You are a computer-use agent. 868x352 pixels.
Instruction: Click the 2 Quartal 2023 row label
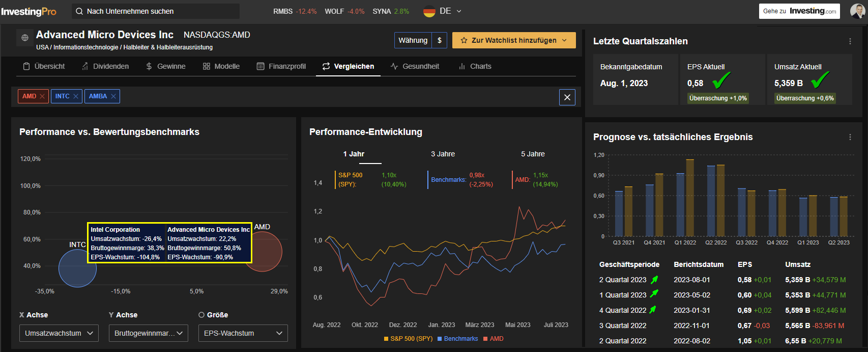623,280
